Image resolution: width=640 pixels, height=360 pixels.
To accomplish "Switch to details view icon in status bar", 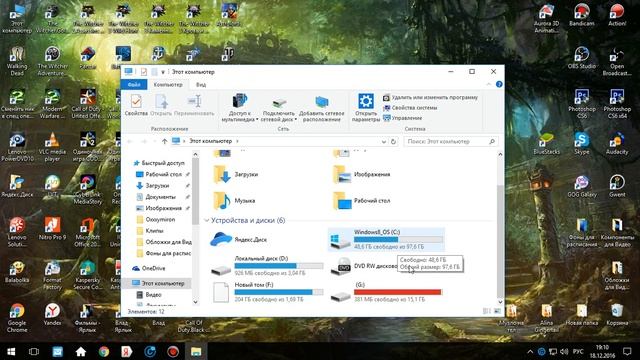I will [x=487, y=311].
